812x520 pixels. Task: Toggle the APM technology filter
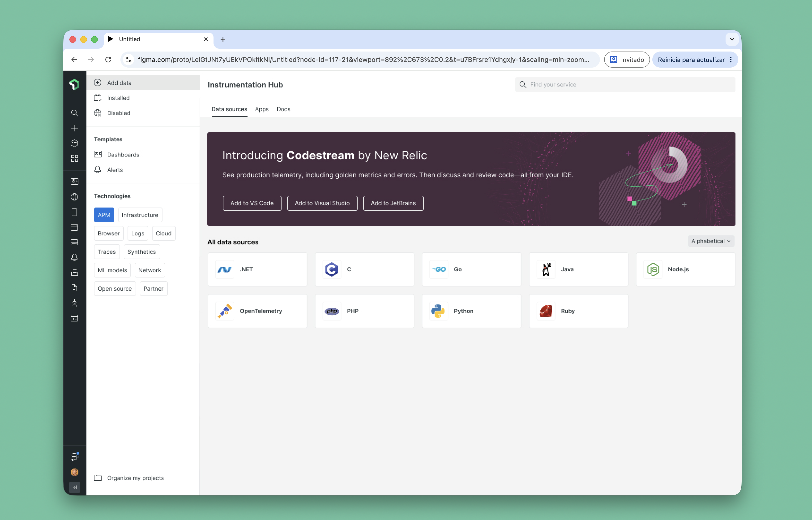[104, 215]
